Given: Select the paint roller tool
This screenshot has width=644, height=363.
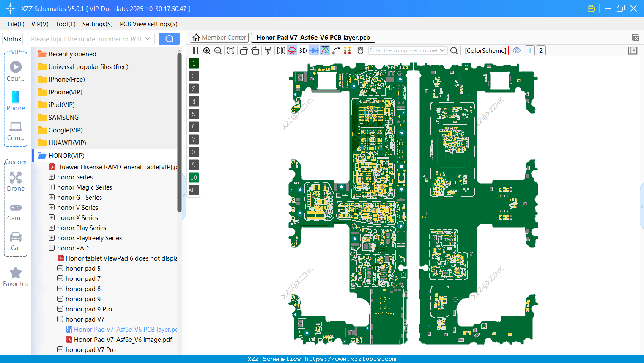Looking at the screenshot, I should [x=268, y=50].
